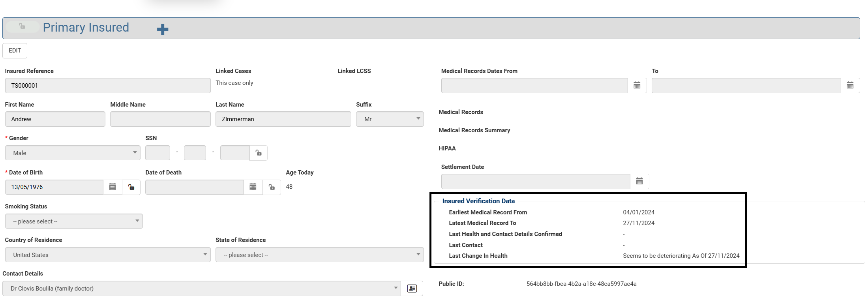Click the plus icon beside Primary Insured
This screenshot has height=302, width=868.
click(163, 29)
